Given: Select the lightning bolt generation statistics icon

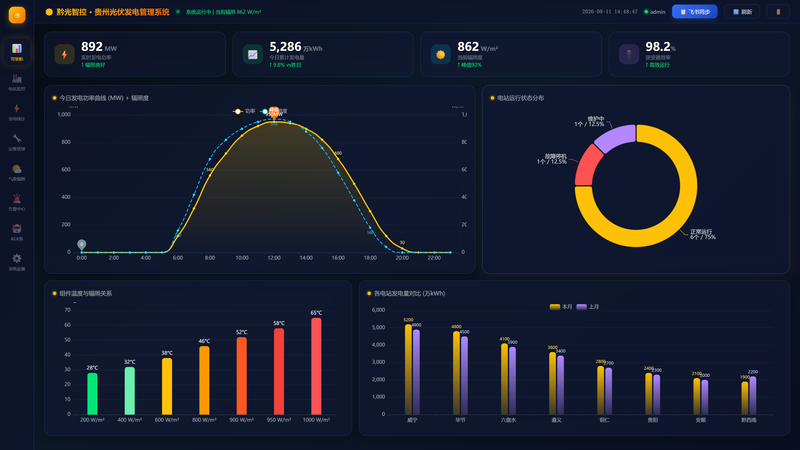Looking at the screenshot, I should coord(17,112).
